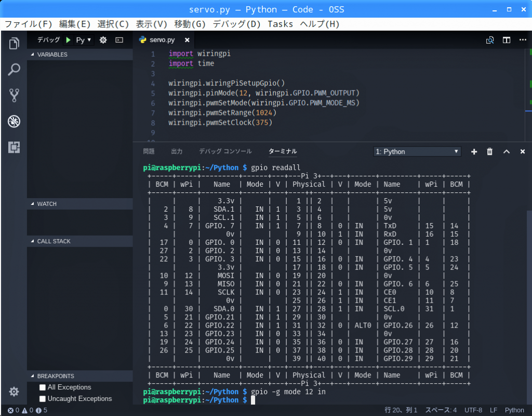This screenshot has height=416, width=532.
Task: Click the split editor icon
Action: pyautogui.click(x=506, y=40)
